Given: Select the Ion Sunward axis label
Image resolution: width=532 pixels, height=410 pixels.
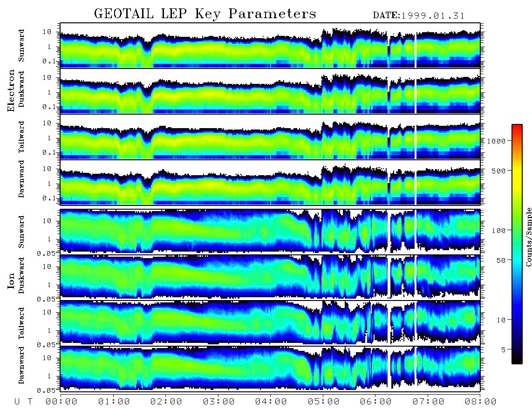Looking at the screenshot, I should coord(21,232).
